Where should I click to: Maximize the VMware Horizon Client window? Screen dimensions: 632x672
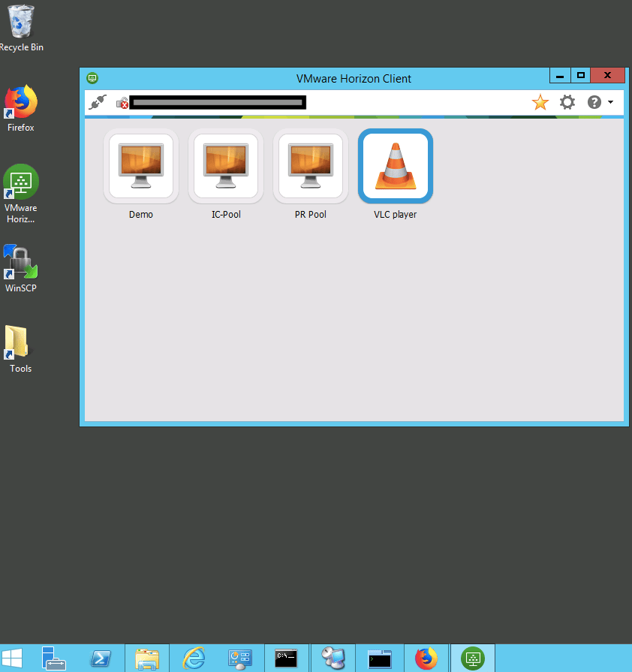[580, 75]
